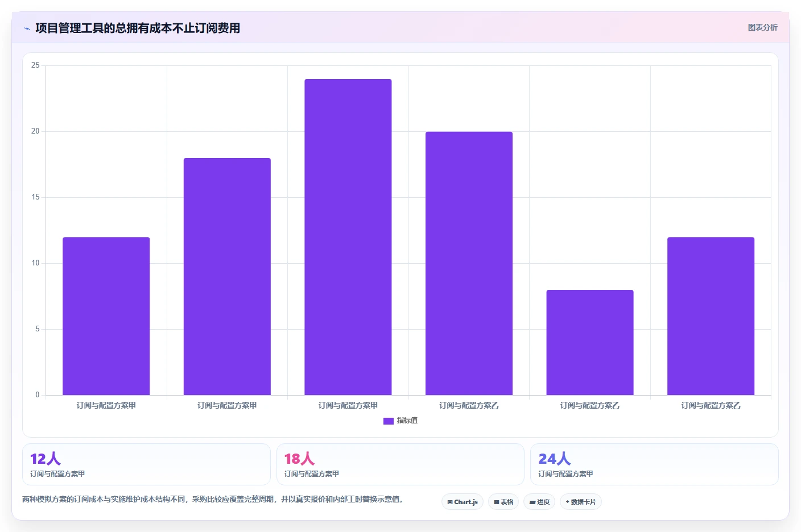This screenshot has height=532, width=801.
Task: Click the x-axis label under the 8 bar
Action: [x=590, y=405]
